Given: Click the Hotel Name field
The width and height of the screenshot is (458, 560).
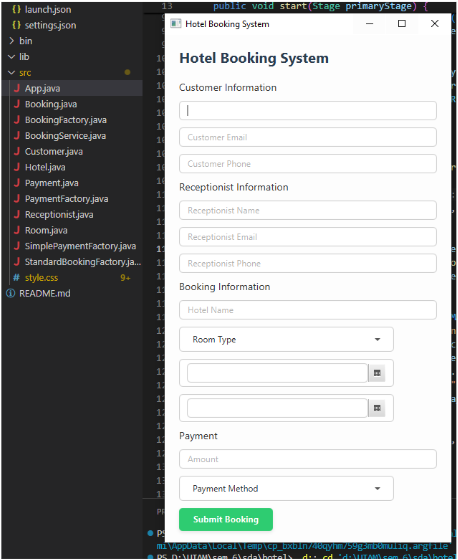Looking at the screenshot, I should pyautogui.click(x=308, y=310).
